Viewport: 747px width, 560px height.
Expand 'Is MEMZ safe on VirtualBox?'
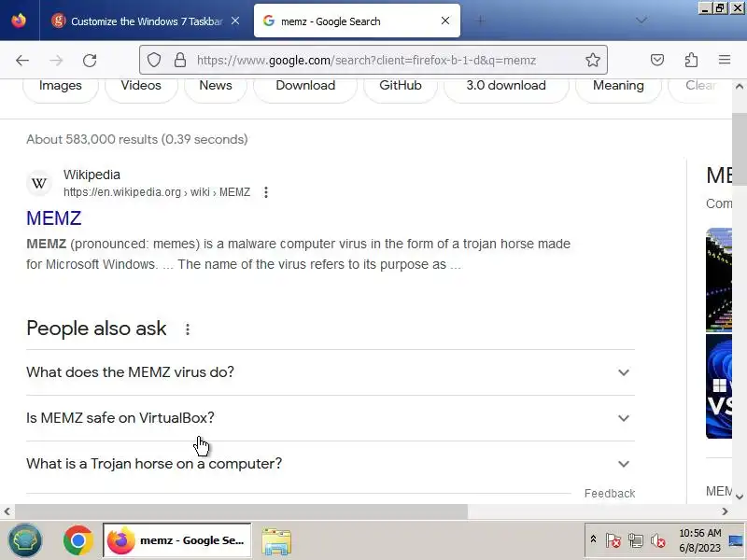[x=331, y=418]
